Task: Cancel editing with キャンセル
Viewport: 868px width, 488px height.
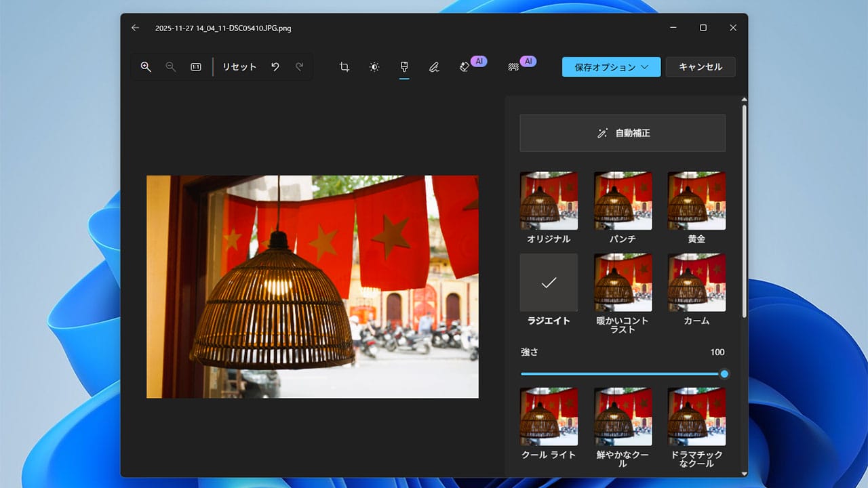Action: point(701,66)
